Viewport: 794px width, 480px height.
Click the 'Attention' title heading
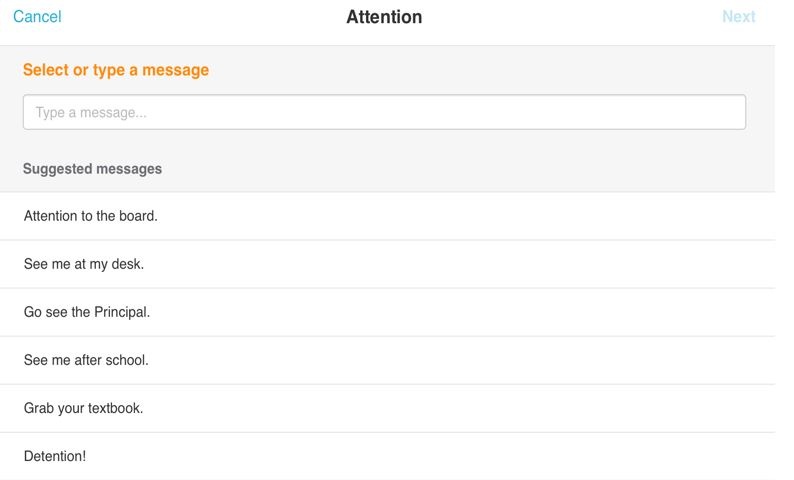tap(384, 17)
